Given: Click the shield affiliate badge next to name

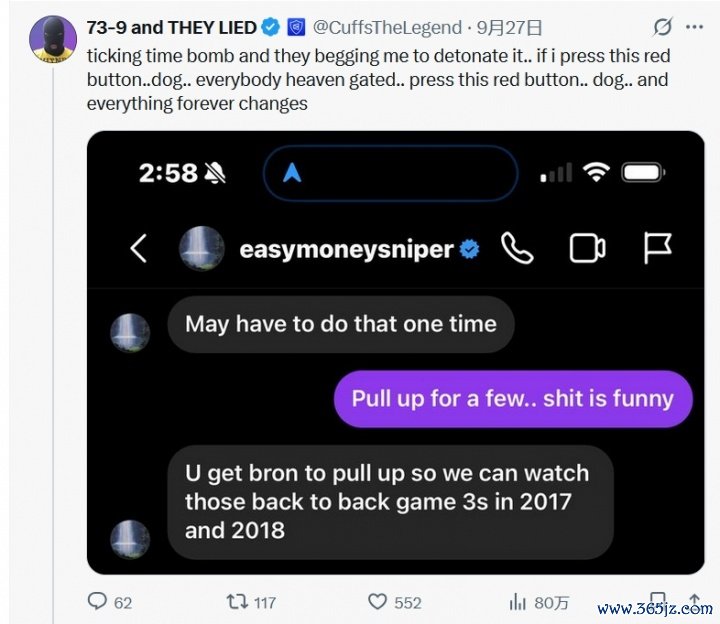Looking at the screenshot, I should point(295,27).
